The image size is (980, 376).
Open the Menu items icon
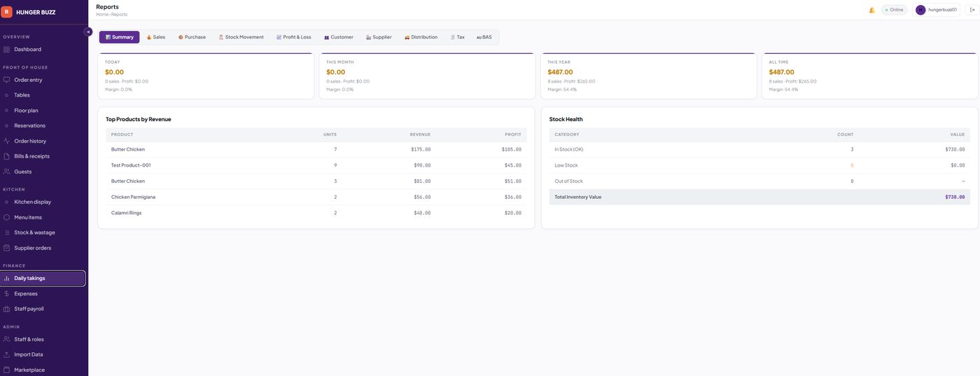[x=6, y=217]
